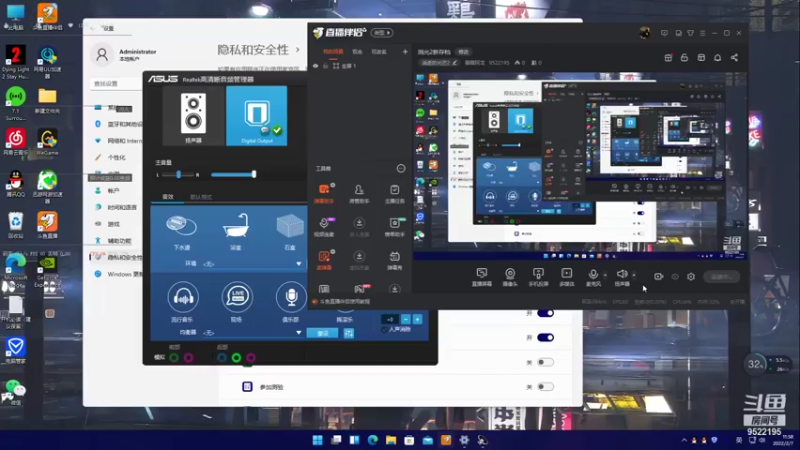Click the 修改 button beside stream title
800x450 pixels.
pos(463,52)
